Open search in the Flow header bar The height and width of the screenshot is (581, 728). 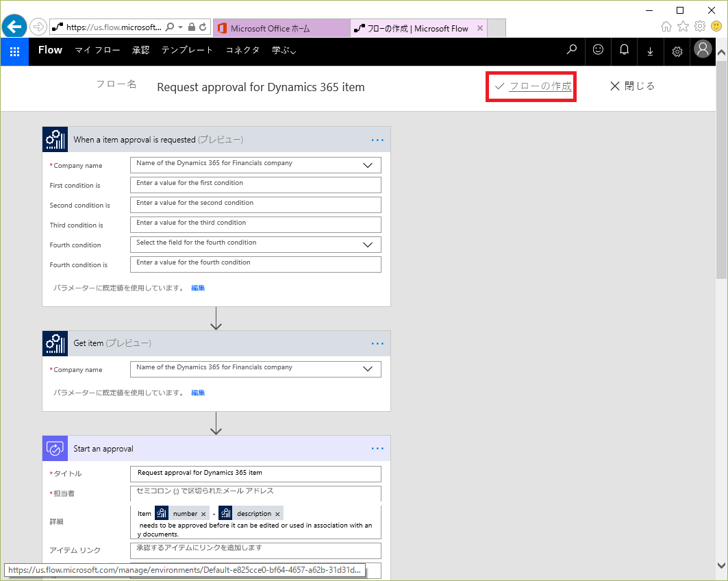[572, 50]
